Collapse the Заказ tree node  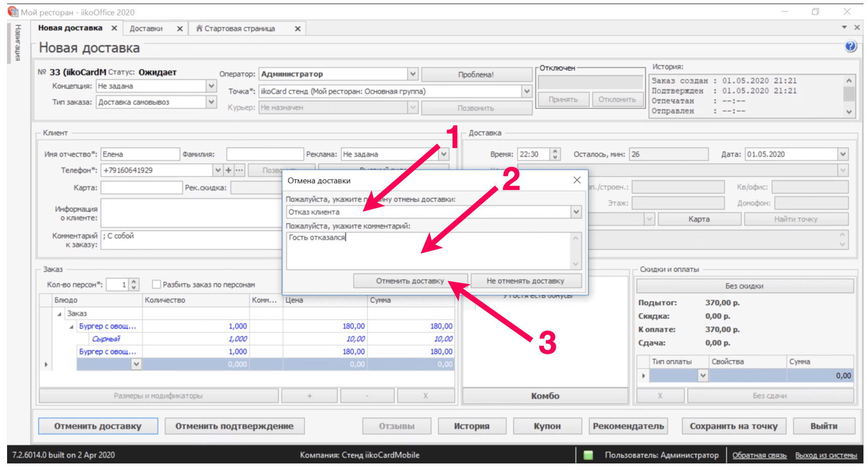coord(60,314)
